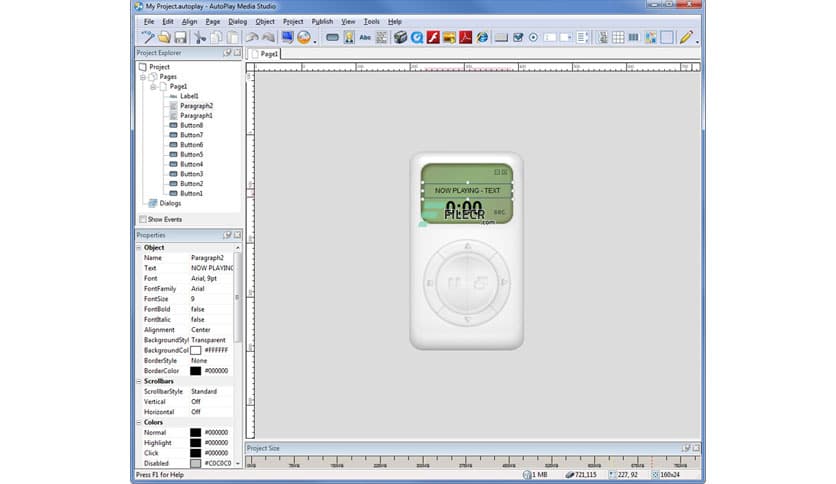Insert a new Grid object
Screen dimensions: 836x484
pos(618,37)
